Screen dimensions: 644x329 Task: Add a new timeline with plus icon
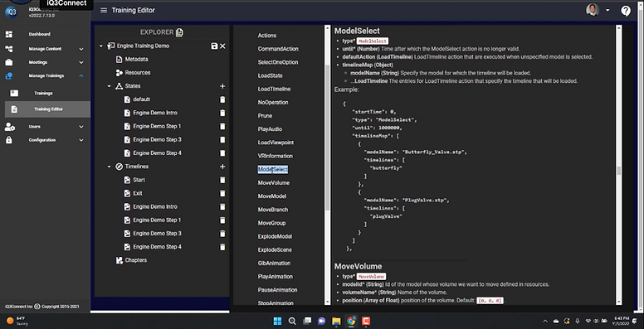222,167
